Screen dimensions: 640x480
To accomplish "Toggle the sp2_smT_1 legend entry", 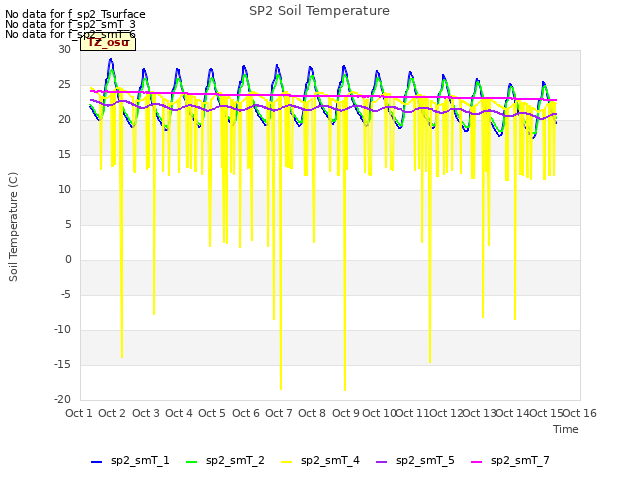I will click(x=130, y=461).
